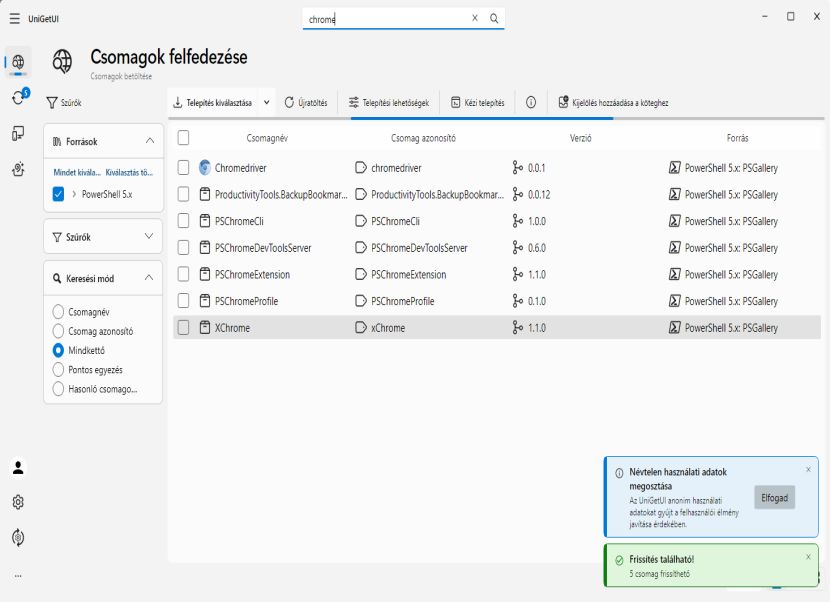Screen dimensions: 830x602
Task: Sort by Csomagnév column header
Action: [267, 138]
